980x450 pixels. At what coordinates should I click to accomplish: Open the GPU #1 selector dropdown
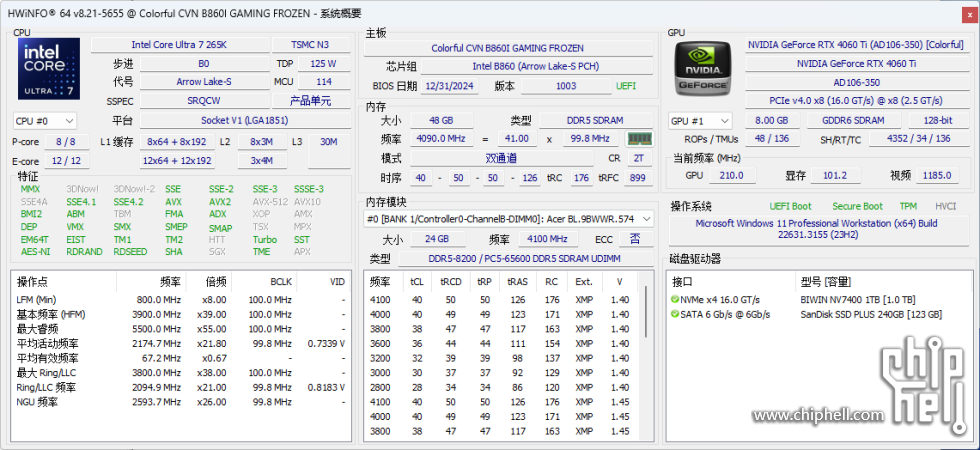(700, 121)
